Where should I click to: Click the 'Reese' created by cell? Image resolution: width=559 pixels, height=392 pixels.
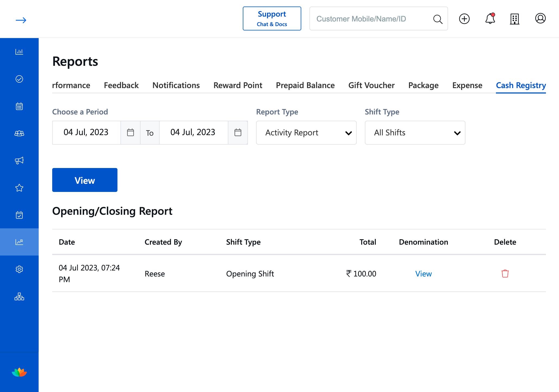click(155, 274)
